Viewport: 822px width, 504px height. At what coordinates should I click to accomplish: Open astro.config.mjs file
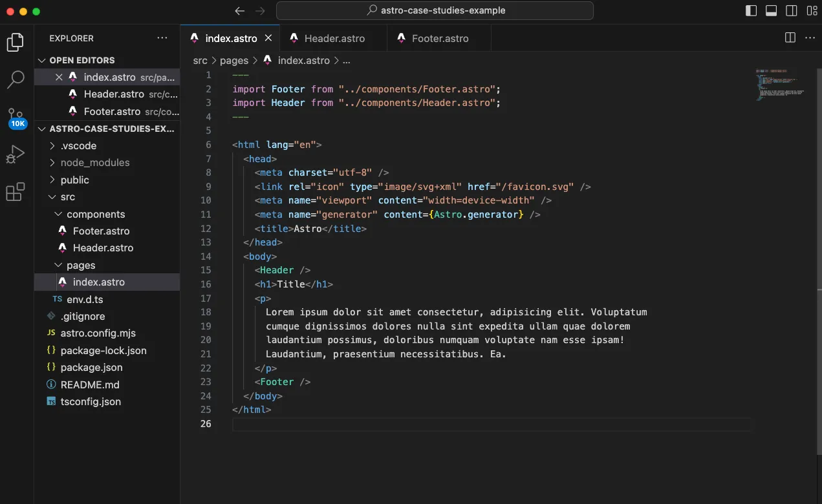click(x=107, y=333)
